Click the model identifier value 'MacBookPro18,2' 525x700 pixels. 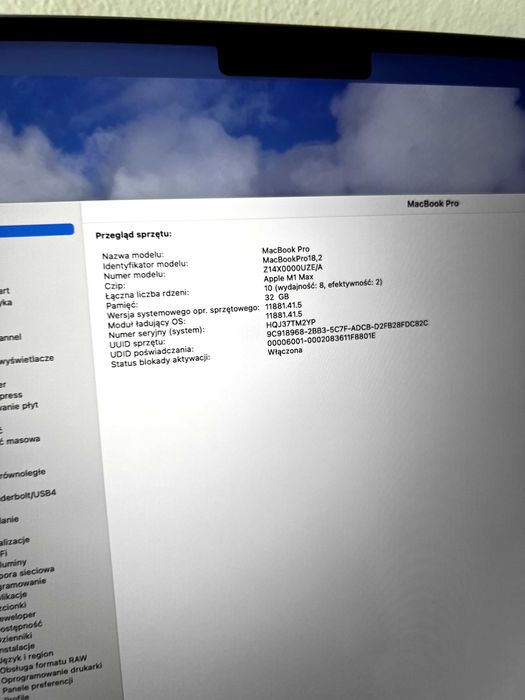click(x=292, y=259)
